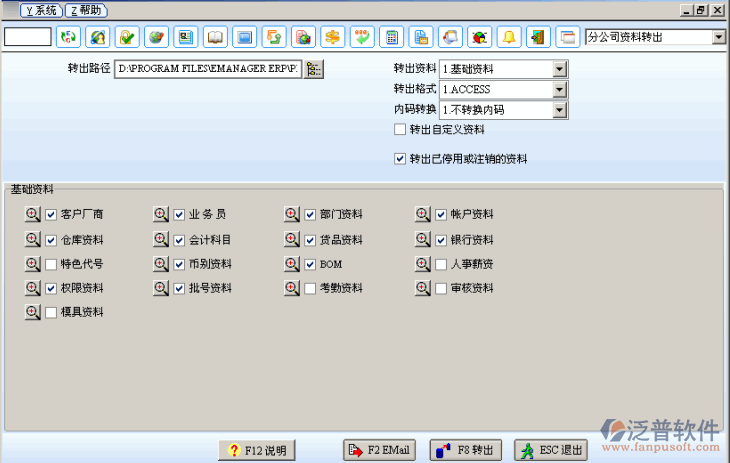730x463 pixels.
Task: Open the Z 帮助 menu
Action: click(x=86, y=10)
